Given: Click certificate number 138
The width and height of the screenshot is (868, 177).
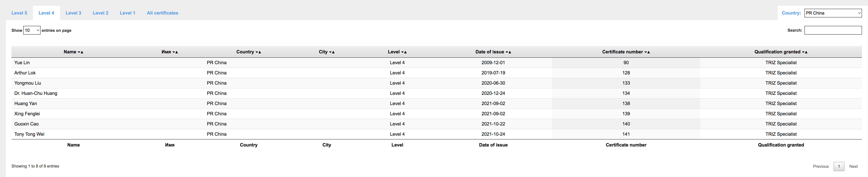Looking at the screenshot, I should 626,104.
